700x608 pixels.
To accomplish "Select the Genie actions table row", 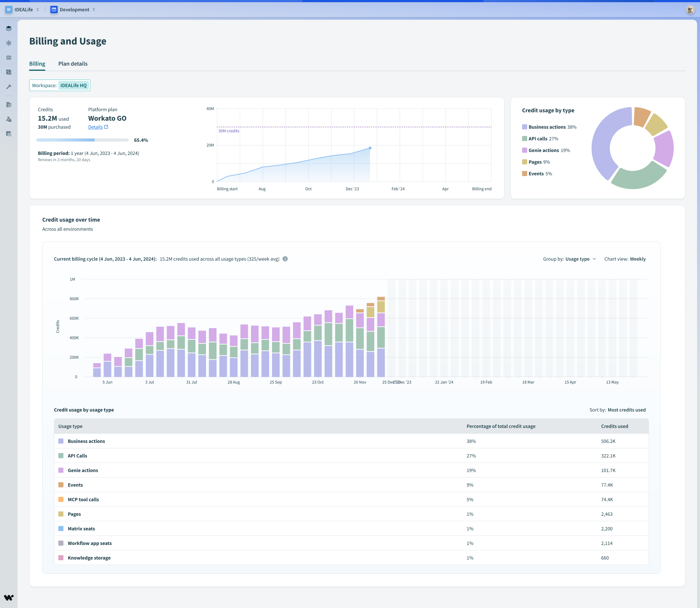I will pos(351,470).
